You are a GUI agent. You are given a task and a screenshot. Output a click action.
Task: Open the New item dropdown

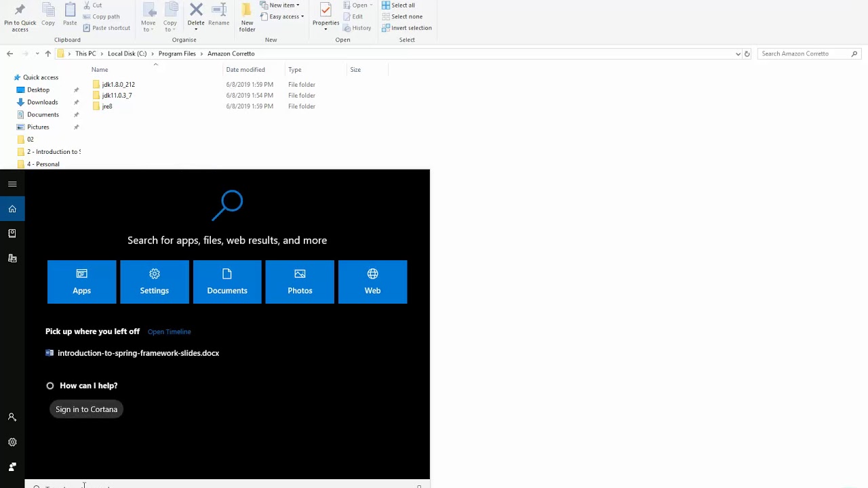click(280, 5)
